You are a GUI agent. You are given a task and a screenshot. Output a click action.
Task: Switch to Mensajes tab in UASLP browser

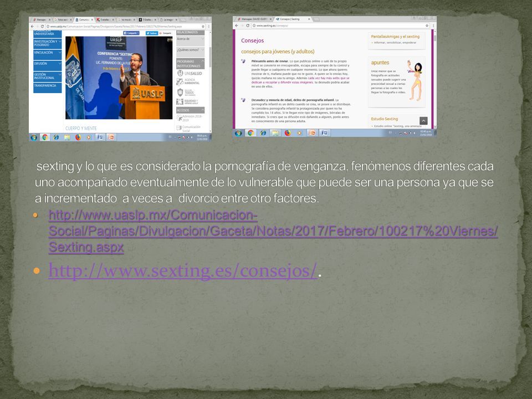tap(40, 20)
